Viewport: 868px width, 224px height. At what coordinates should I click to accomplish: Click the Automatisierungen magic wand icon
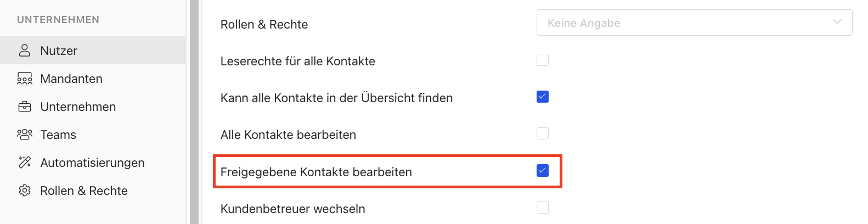[25, 163]
